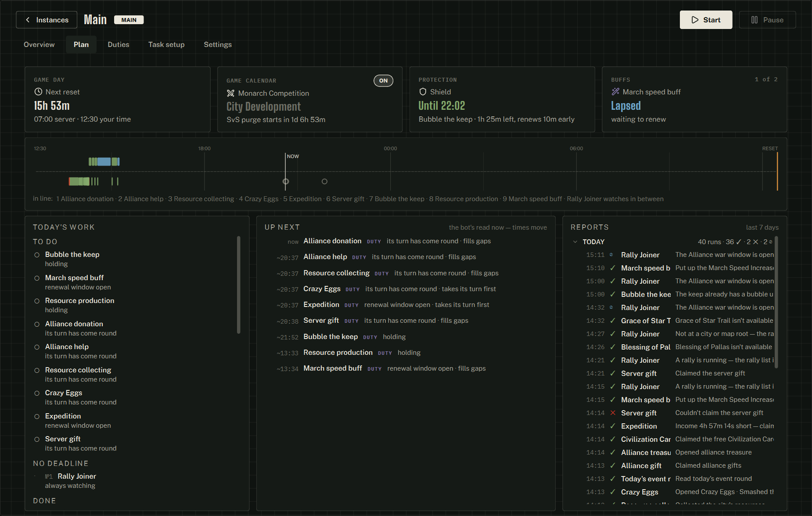812x516 pixels.
Task: Check the Expedition to-do circle
Action: (37, 416)
